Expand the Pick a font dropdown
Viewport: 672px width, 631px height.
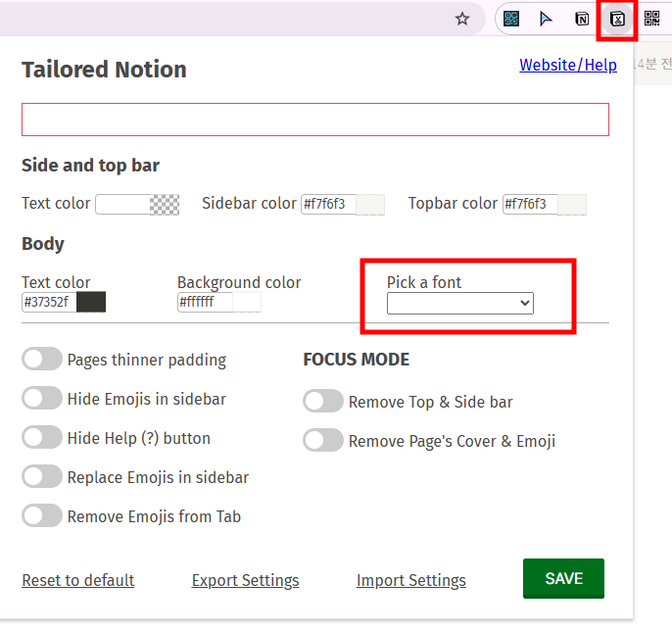[x=459, y=303]
